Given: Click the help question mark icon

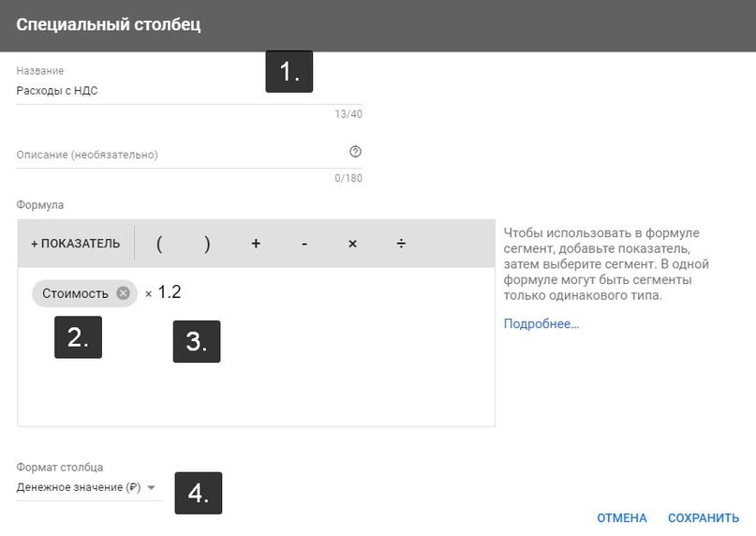Looking at the screenshot, I should (x=355, y=152).
